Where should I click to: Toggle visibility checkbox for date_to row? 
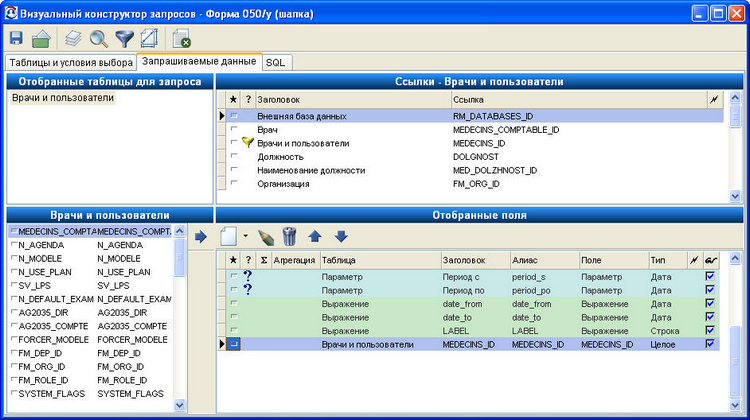point(710,317)
